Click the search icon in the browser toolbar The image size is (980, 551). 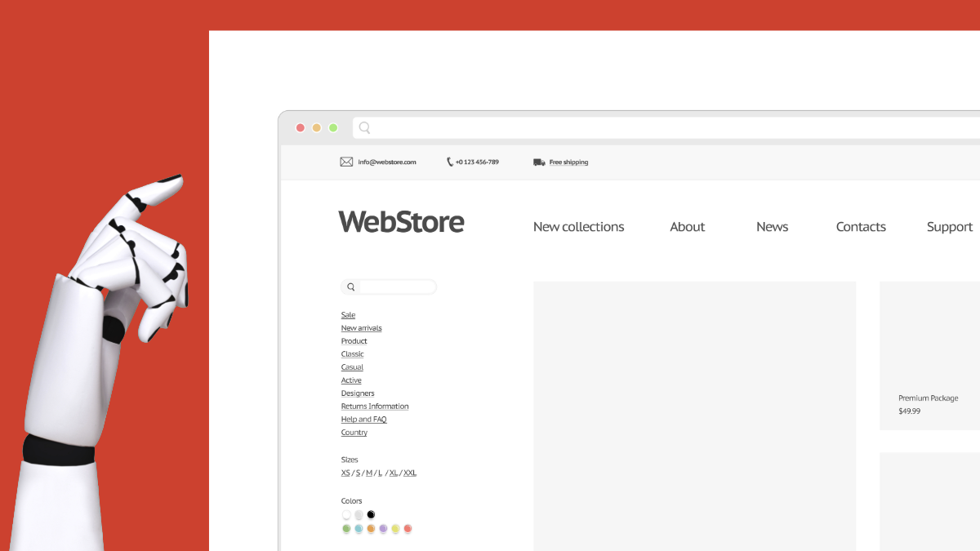click(364, 127)
